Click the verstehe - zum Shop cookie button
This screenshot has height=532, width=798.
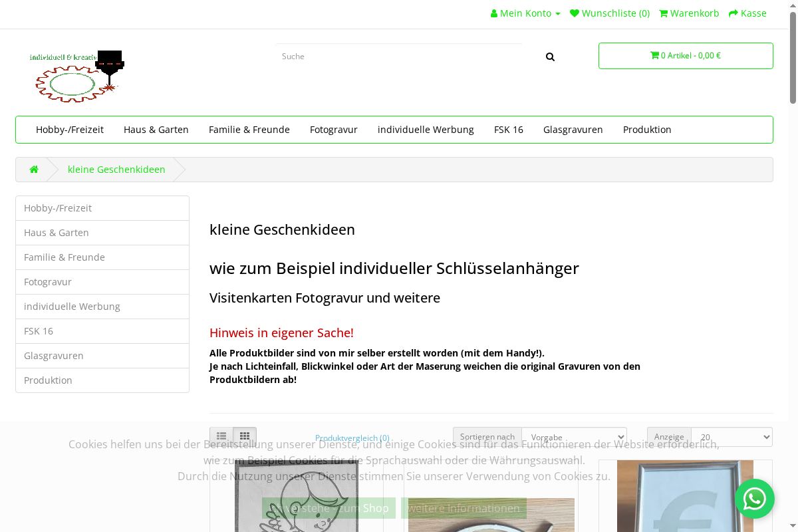click(329, 508)
